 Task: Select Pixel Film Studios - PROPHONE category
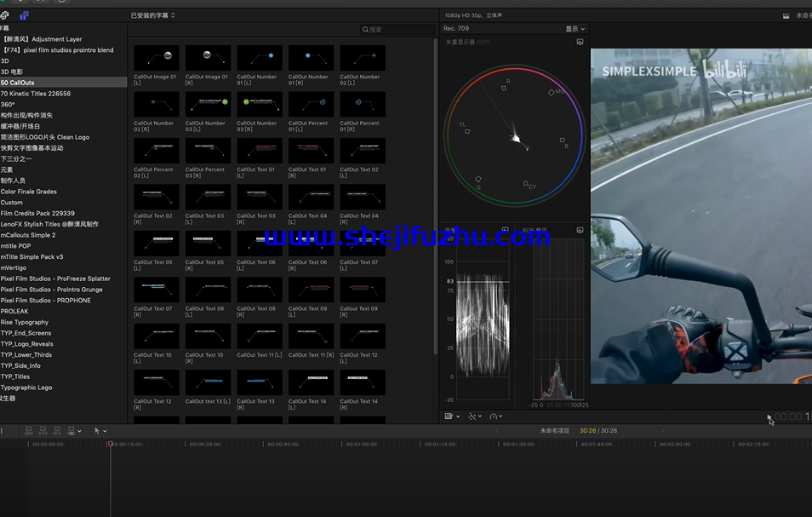point(63,300)
